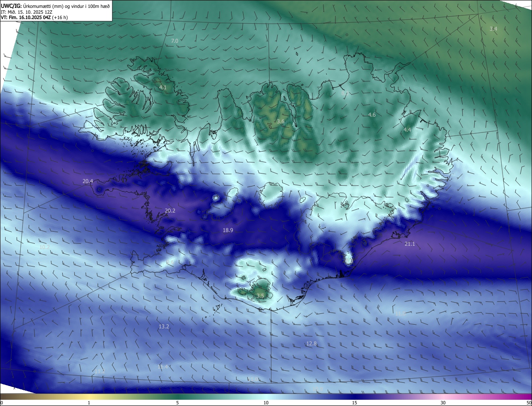The height and width of the screenshot is (406, 532).
Task: Click the 13.2 value label on the map
Action: (x=164, y=327)
